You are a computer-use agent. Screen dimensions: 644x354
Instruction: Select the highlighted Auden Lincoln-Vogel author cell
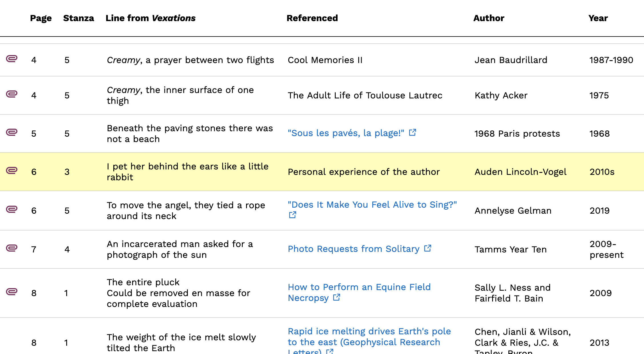tap(520, 172)
